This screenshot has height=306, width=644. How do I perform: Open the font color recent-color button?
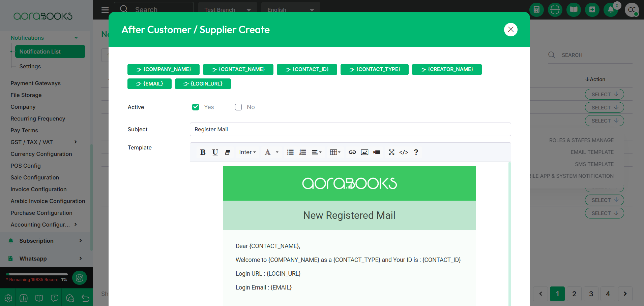[268, 152]
